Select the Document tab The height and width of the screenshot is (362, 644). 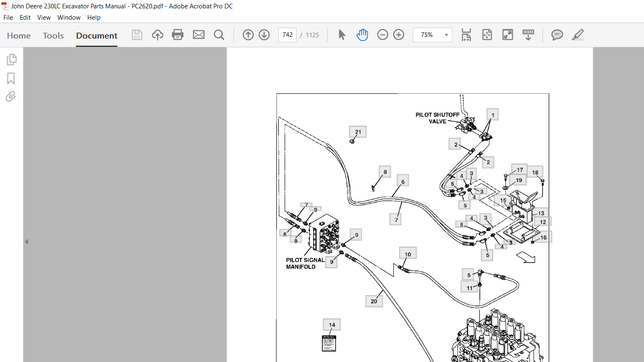[x=97, y=36]
